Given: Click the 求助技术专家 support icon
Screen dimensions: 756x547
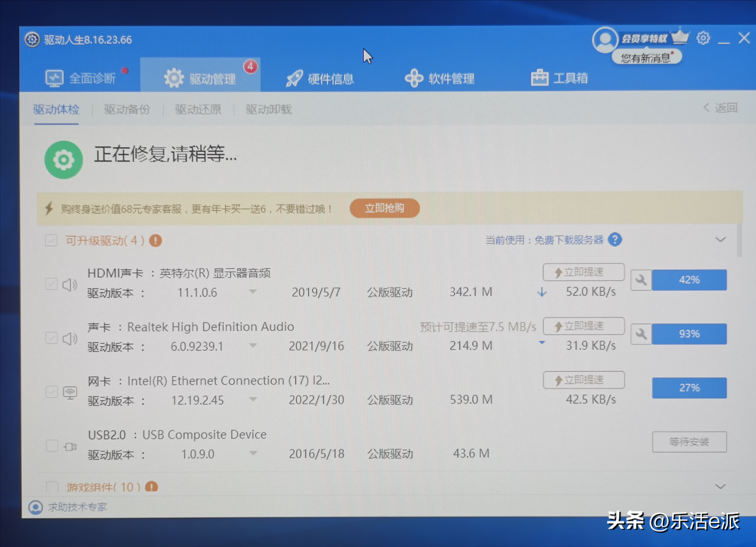Looking at the screenshot, I should tap(36, 508).
